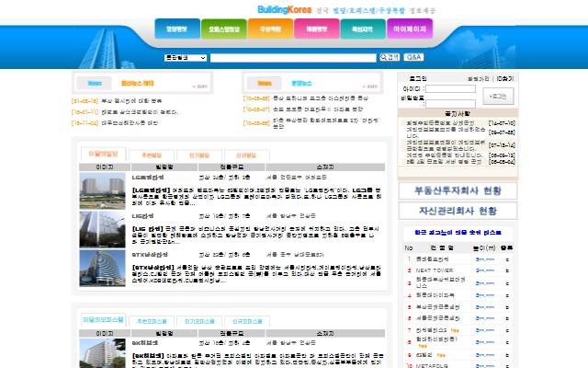The height and width of the screenshot is (368, 588).
Task: Open the orange 주상복합 navigation button
Action: tap(270, 29)
